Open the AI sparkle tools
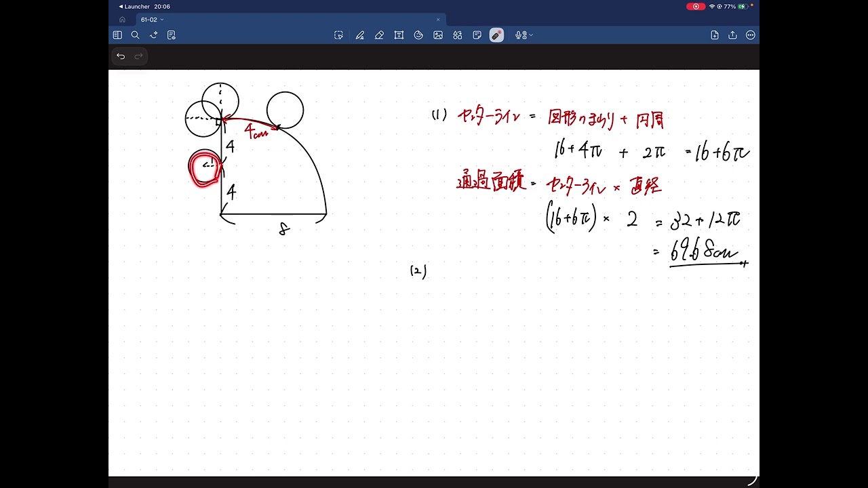 click(x=153, y=35)
